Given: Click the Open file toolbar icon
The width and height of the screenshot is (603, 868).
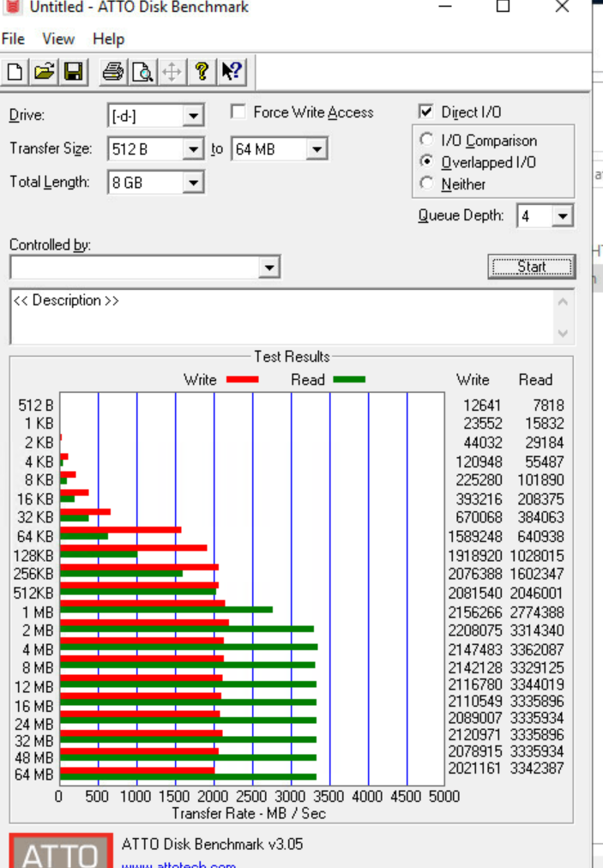Looking at the screenshot, I should point(44,72).
